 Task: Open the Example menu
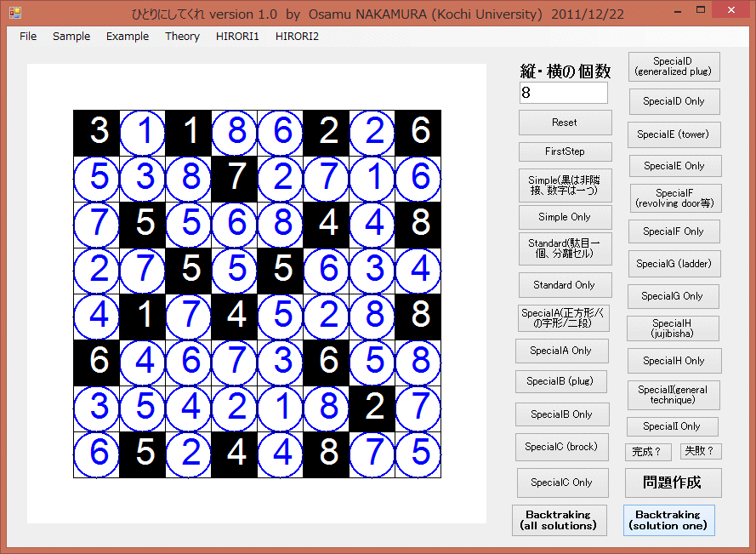pyautogui.click(x=128, y=37)
